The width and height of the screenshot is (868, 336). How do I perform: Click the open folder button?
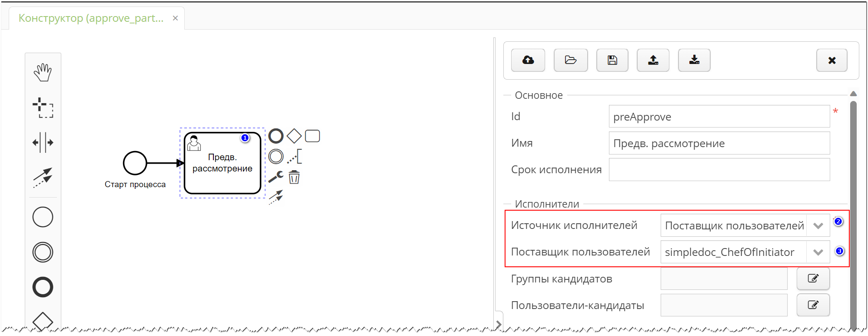click(570, 60)
